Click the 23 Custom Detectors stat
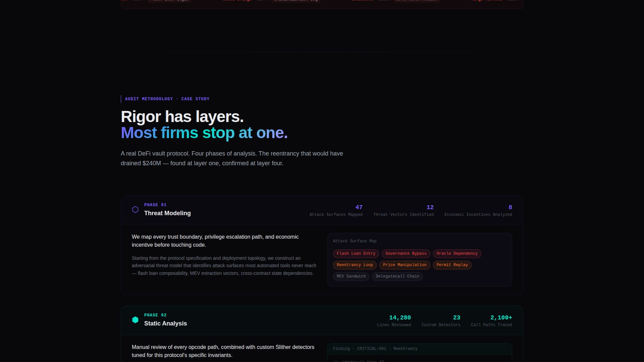644x362 pixels. (x=441, y=321)
